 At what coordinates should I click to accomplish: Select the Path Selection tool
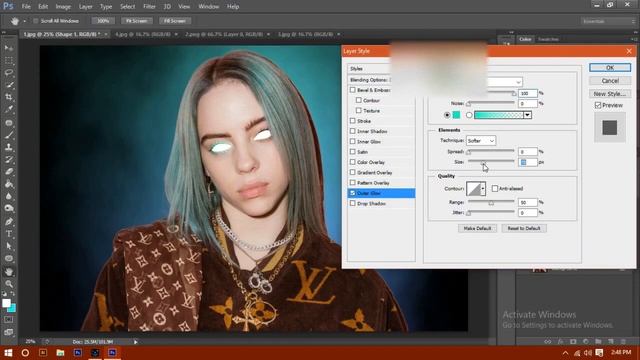pos(9,246)
